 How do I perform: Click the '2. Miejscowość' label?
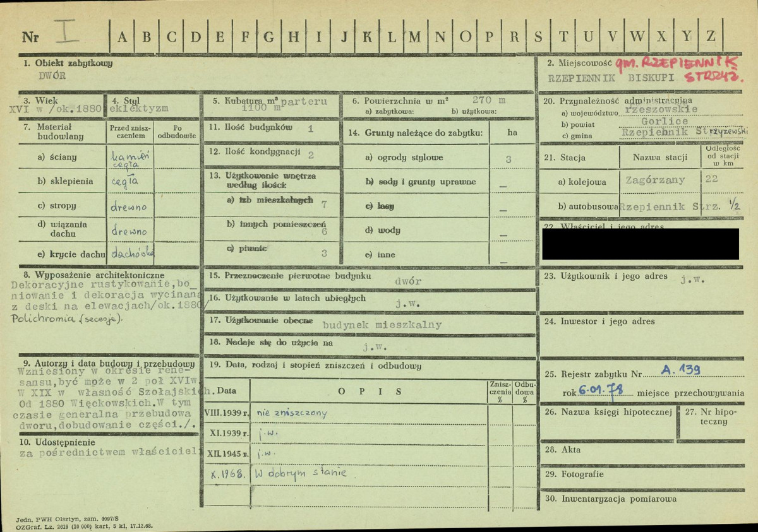click(579, 64)
